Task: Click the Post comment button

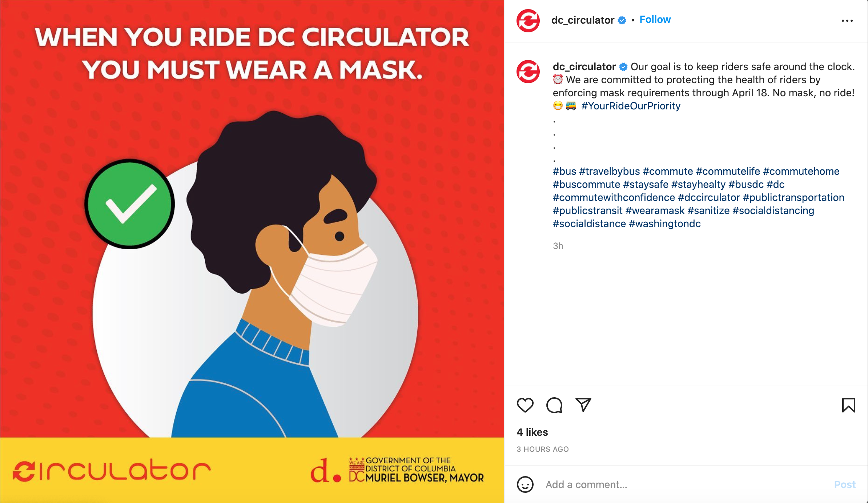Action: 845,484
